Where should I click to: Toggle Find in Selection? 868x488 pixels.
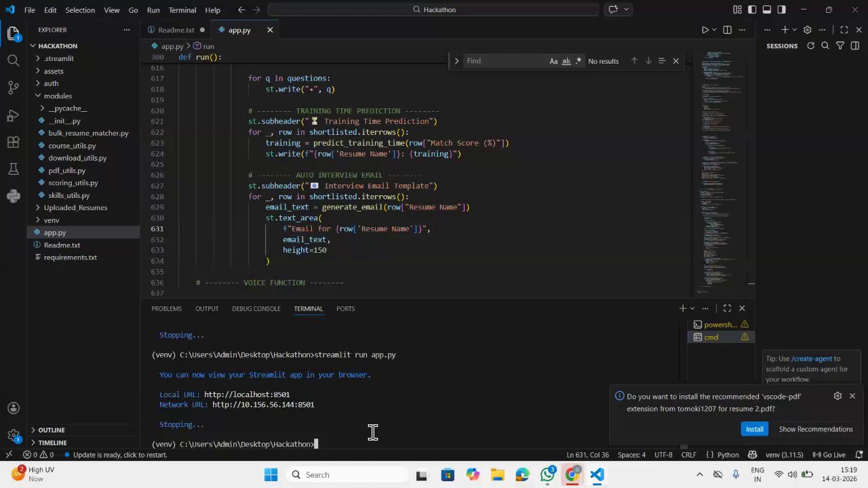coord(662,61)
